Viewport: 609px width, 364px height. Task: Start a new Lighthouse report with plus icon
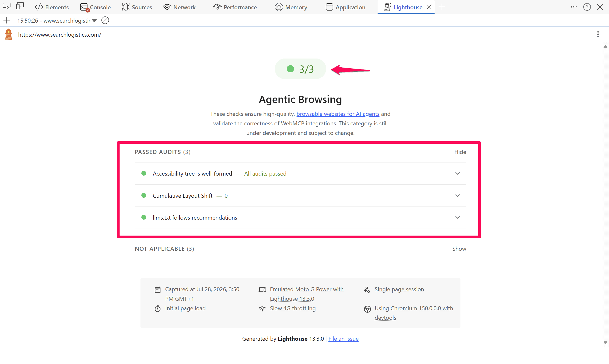7,20
